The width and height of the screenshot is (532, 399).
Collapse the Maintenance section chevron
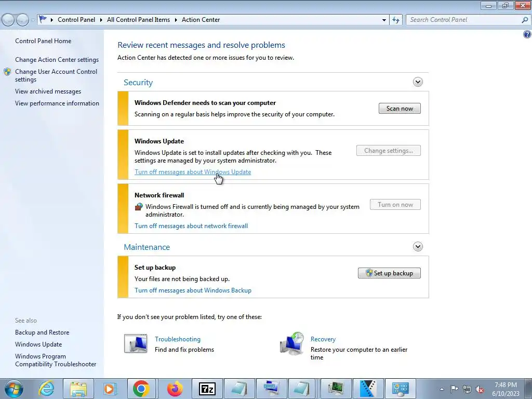point(418,246)
